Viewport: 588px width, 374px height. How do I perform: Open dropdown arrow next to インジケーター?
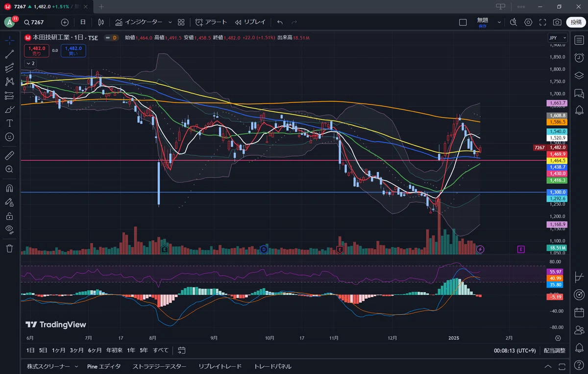[170, 22]
